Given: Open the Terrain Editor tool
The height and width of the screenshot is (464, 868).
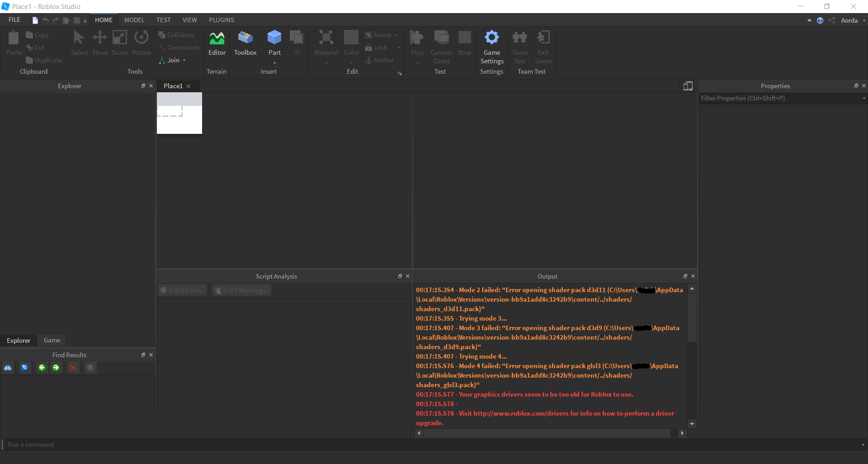Looking at the screenshot, I should click(x=217, y=43).
